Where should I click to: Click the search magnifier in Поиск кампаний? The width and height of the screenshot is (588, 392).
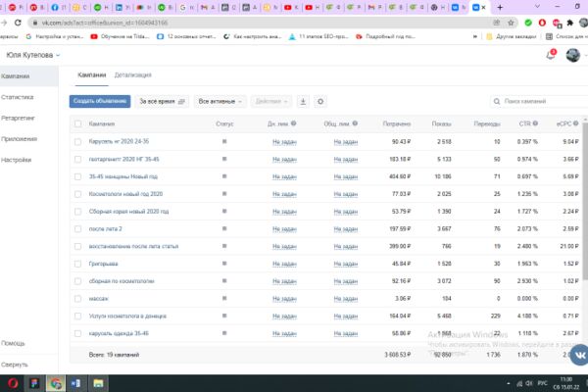[497, 101]
